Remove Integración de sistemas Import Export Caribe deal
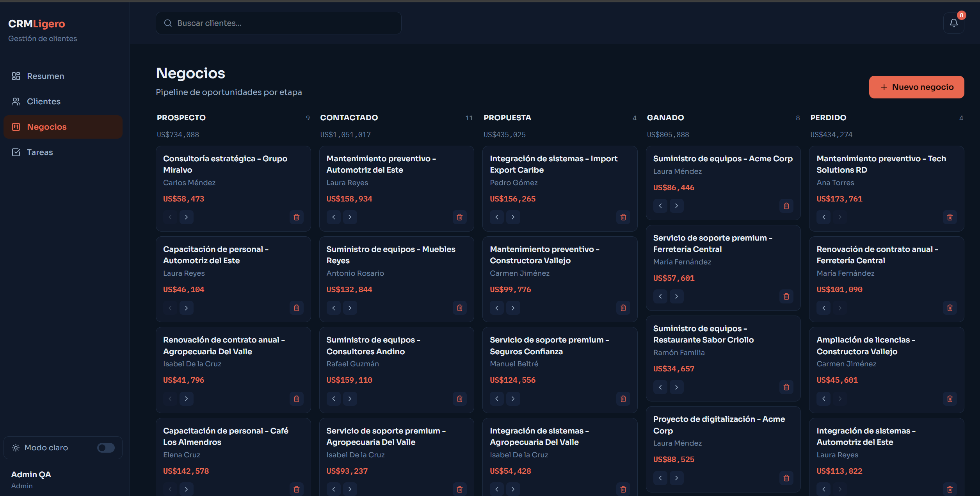This screenshot has height=496, width=980. click(623, 217)
